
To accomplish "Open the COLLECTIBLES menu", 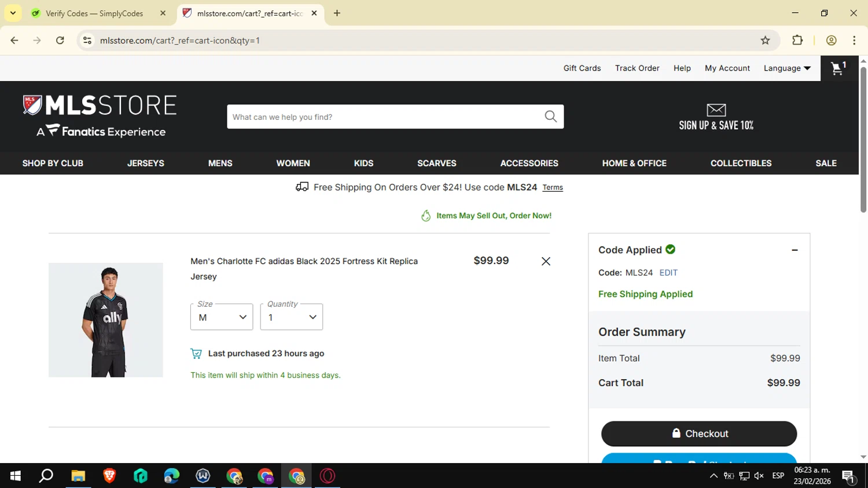I will coord(741,163).
